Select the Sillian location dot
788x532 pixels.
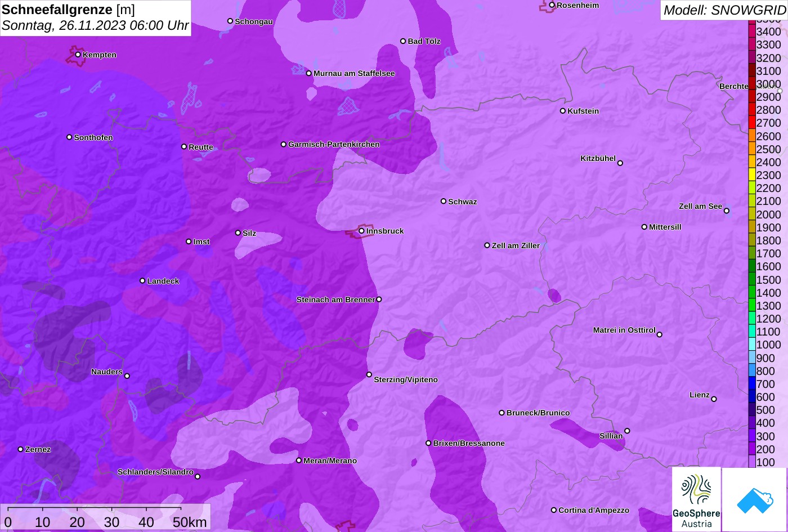pos(627,431)
